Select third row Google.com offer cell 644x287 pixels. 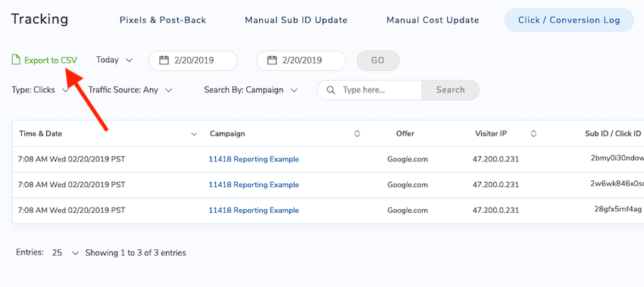coord(408,211)
